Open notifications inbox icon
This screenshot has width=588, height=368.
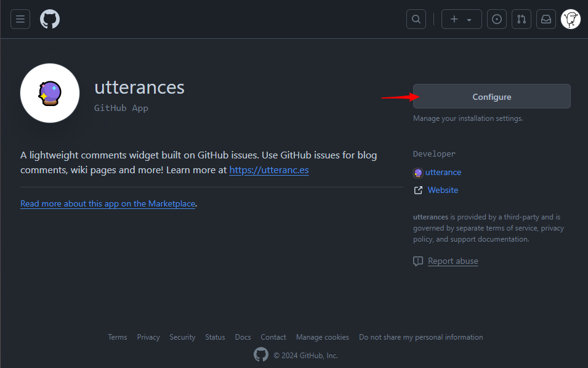pyautogui.click(x=546, y=19)
